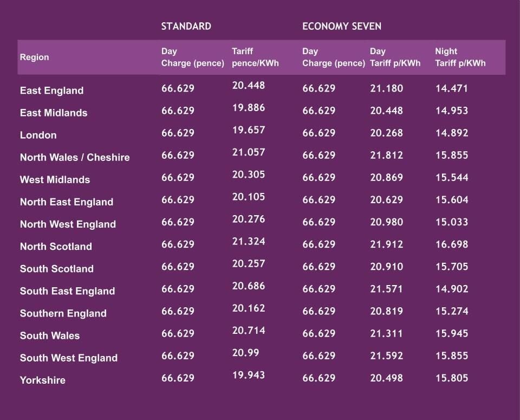Click the Region column header
The image size is (520, 420).
pyautogui.click(x=34, y=57)
